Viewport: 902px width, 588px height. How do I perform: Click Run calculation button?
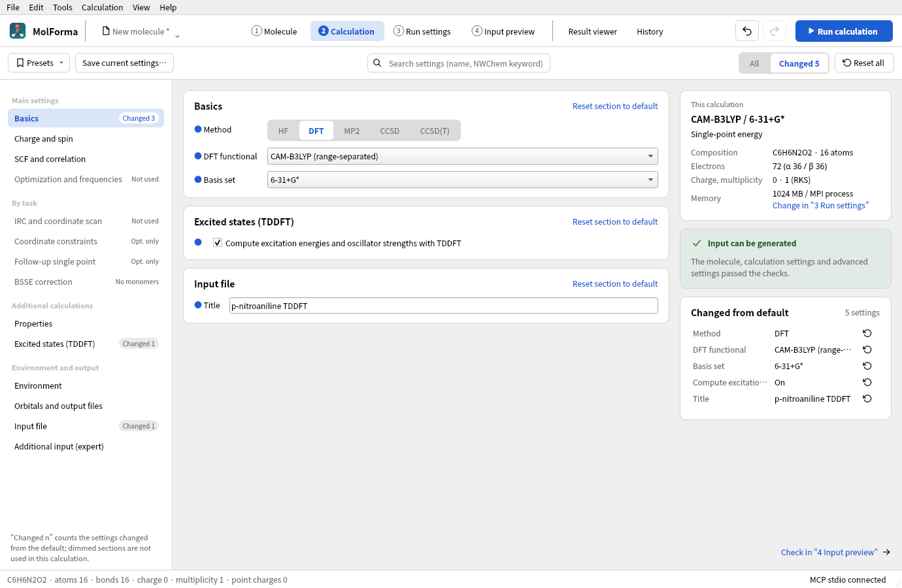(844, 31)
